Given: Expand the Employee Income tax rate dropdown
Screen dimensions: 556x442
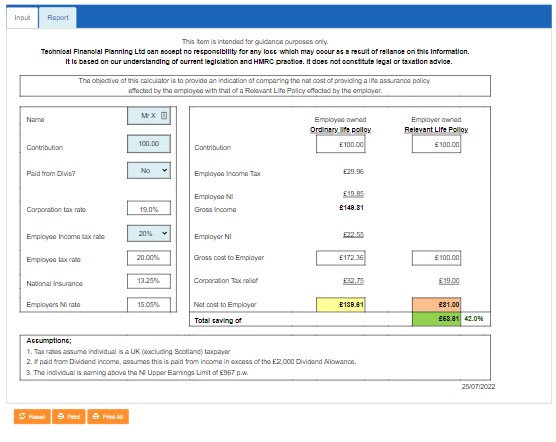Looking at the screenshot, I should coord(149,234).
